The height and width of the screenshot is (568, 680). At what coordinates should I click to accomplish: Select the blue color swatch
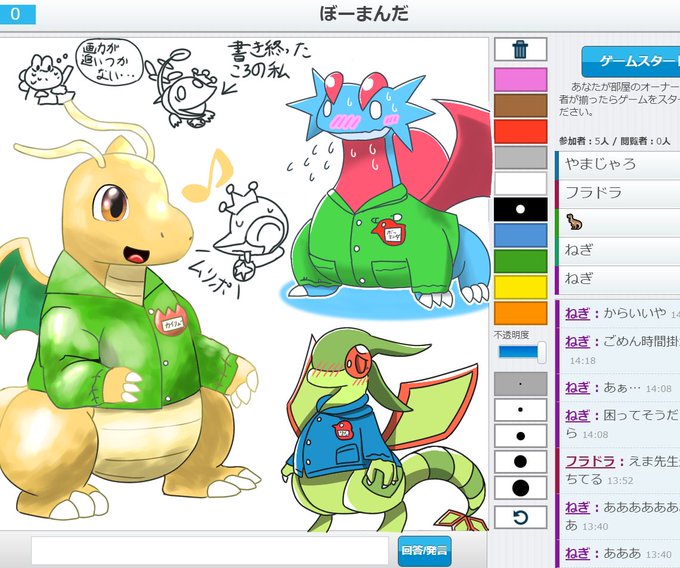point(520,235)
